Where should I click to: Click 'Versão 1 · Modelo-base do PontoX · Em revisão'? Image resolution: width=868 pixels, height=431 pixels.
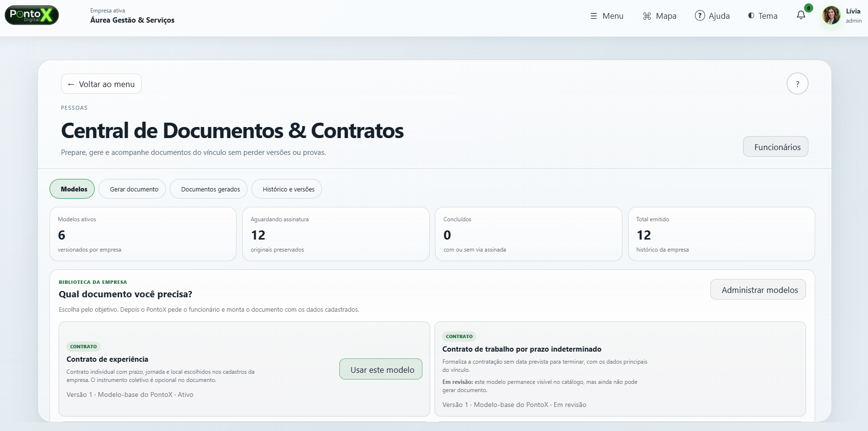(514, 405)
